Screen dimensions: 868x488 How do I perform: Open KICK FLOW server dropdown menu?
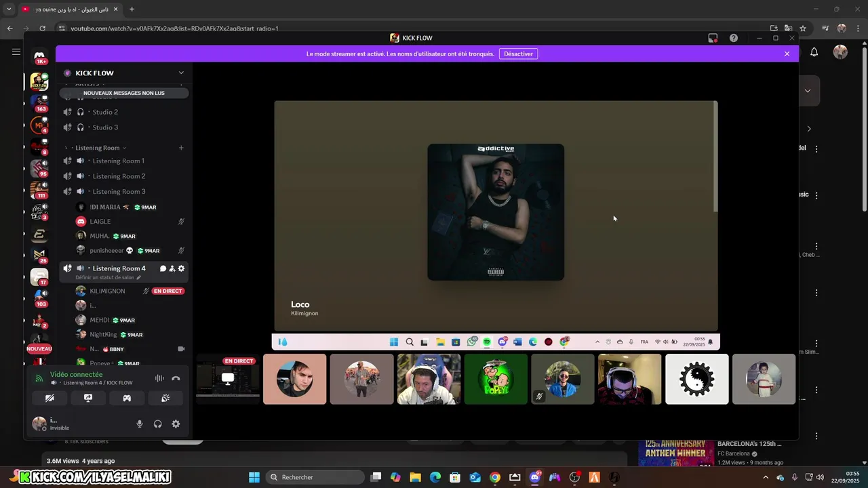point(181,73)
